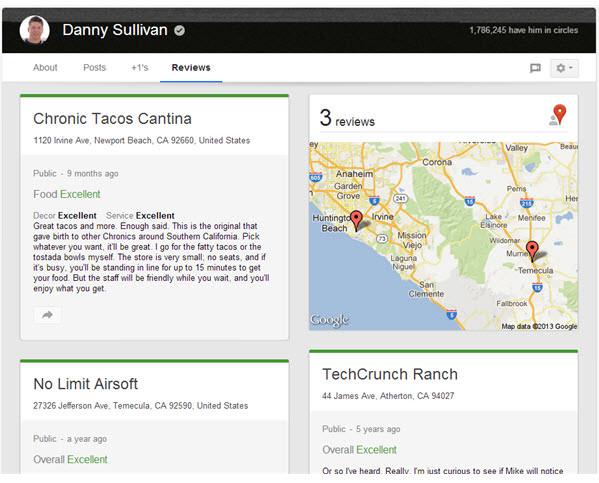Click the Fallbrook label on the map

pyautogui.click(x=512, y=303)
